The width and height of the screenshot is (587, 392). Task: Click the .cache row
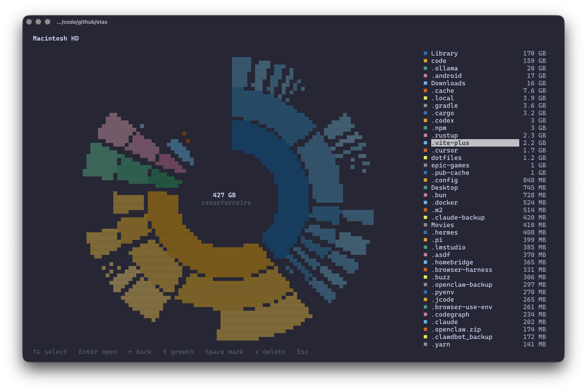(485, 91)
